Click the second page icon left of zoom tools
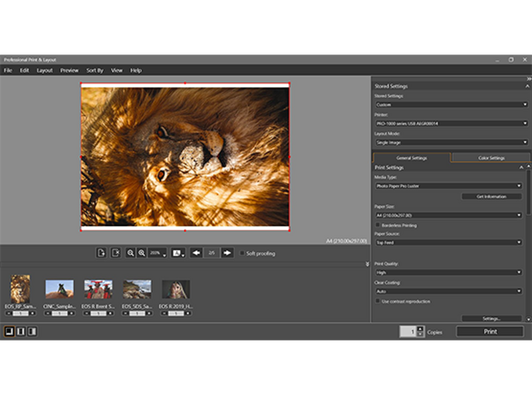The width and height of the screenshot is (532, 395). [x=115, y=253]
